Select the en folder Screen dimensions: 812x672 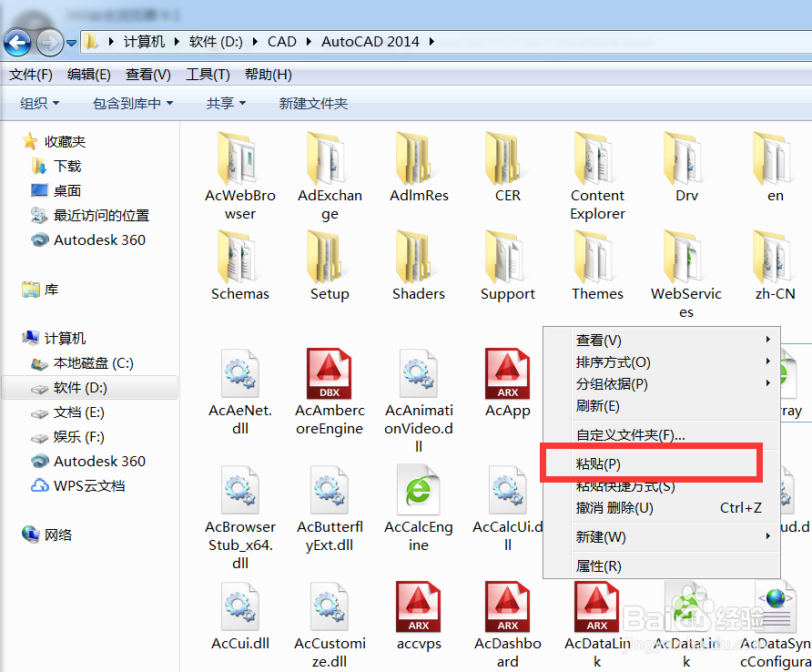(x=776, y=167)
